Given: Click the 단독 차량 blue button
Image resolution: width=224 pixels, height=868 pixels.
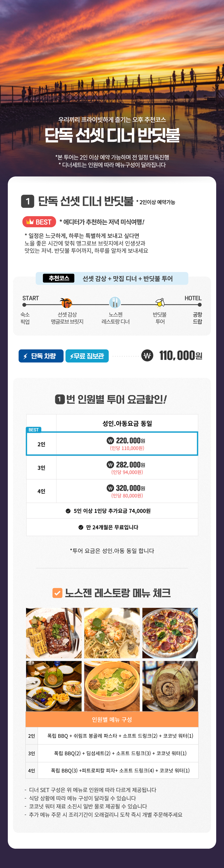Looking at the screenshot, I should (x=41, y=356).
